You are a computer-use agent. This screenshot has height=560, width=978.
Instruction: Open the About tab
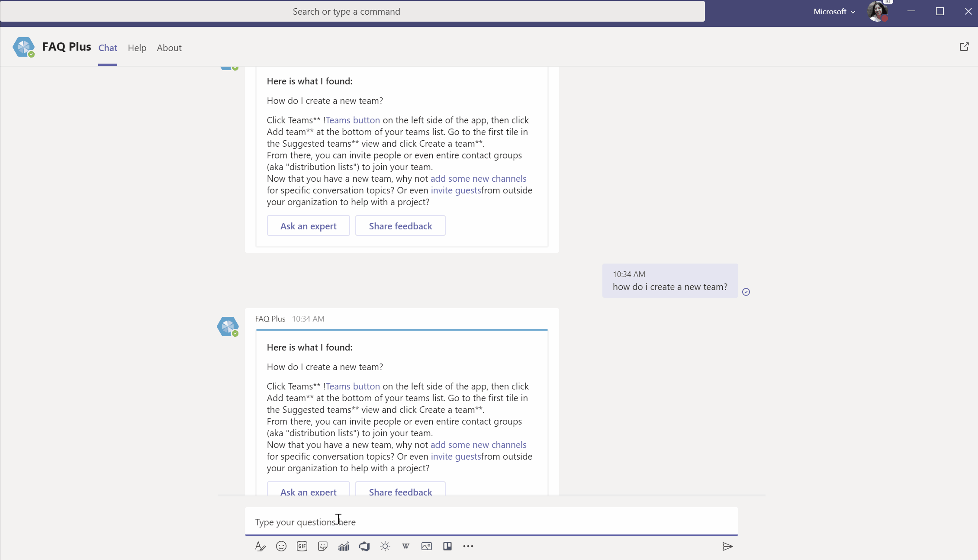(169, 47)
